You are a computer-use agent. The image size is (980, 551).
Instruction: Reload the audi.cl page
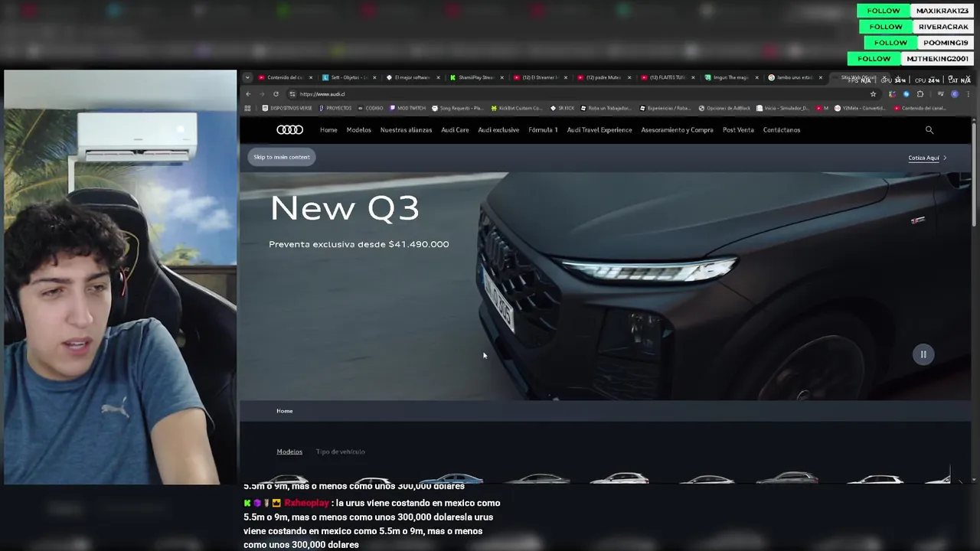(x=276, y=94)
